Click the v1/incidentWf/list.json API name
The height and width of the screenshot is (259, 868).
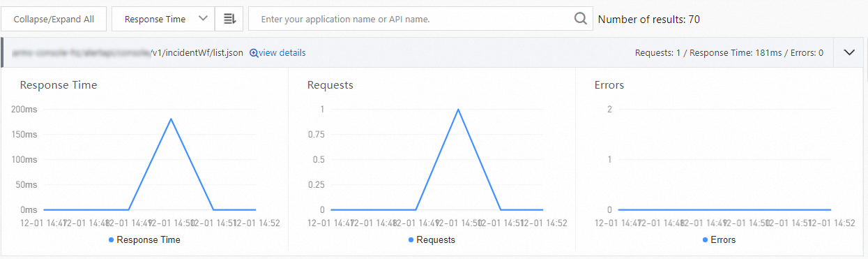(197, 53)
